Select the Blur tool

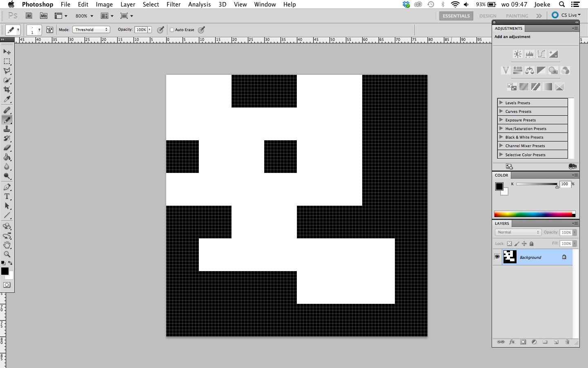tap(7, 166)
